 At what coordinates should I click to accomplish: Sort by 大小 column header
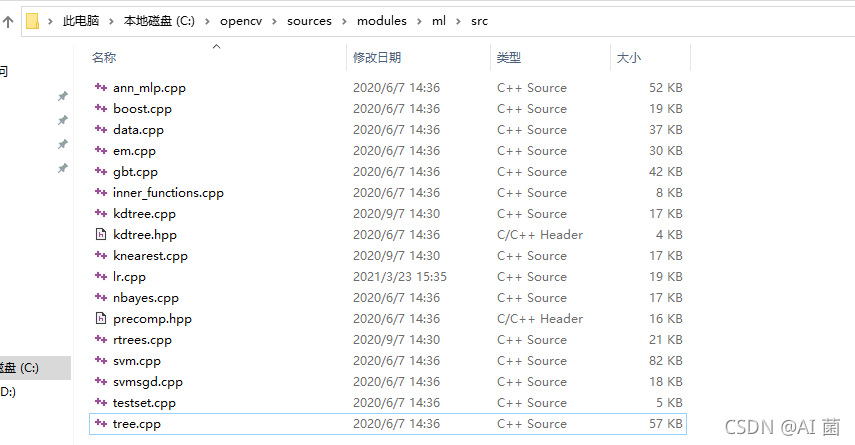(629, 57)
